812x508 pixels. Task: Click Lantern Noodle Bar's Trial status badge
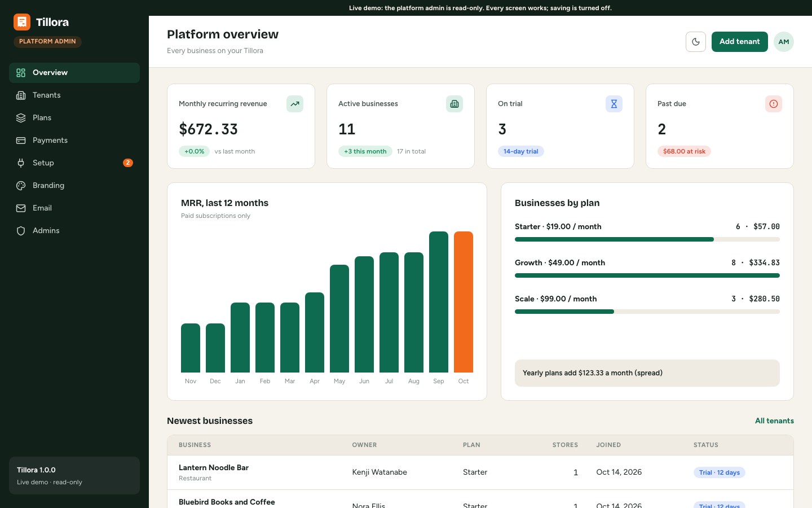720,472
